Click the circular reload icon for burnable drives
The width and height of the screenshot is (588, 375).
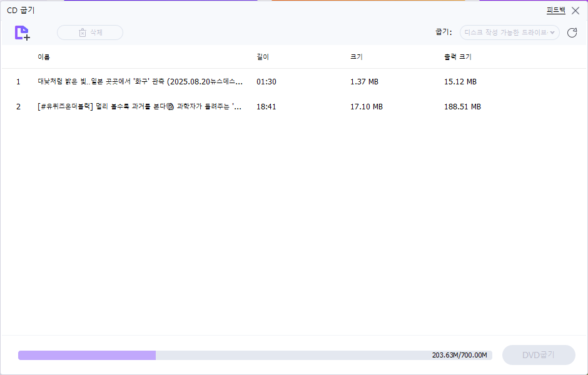(572, 32)
